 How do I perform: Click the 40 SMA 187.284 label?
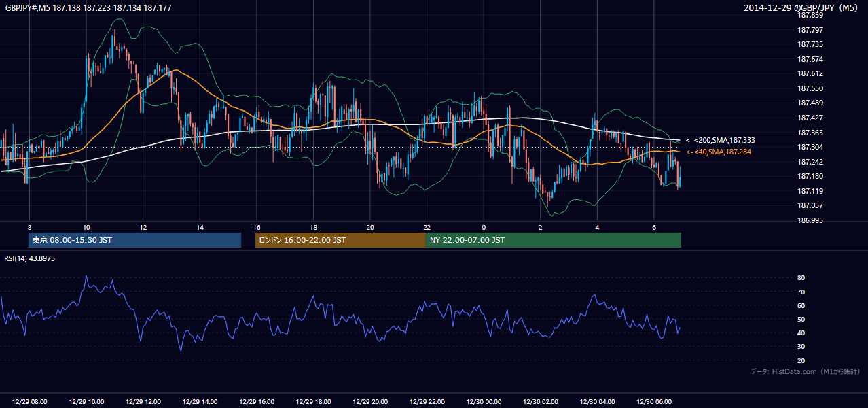pyautogui.click(x=719, y=152)
